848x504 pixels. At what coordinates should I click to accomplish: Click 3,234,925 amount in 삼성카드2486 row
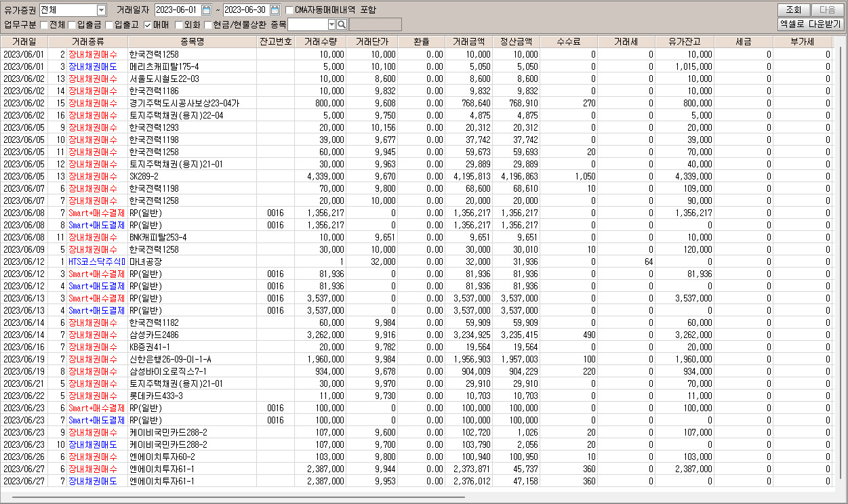tap(472, 335)
